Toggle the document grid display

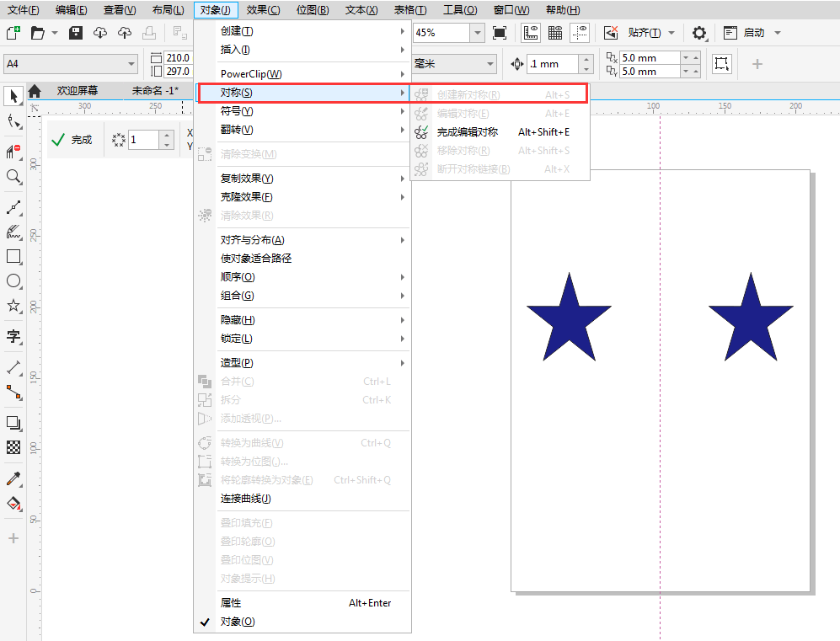555,32
